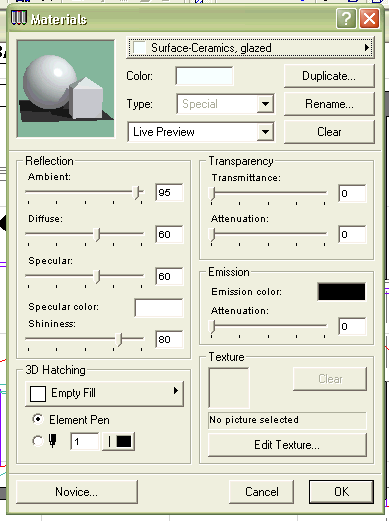
Task: Click the Specular value field
Action: [169, 276]
